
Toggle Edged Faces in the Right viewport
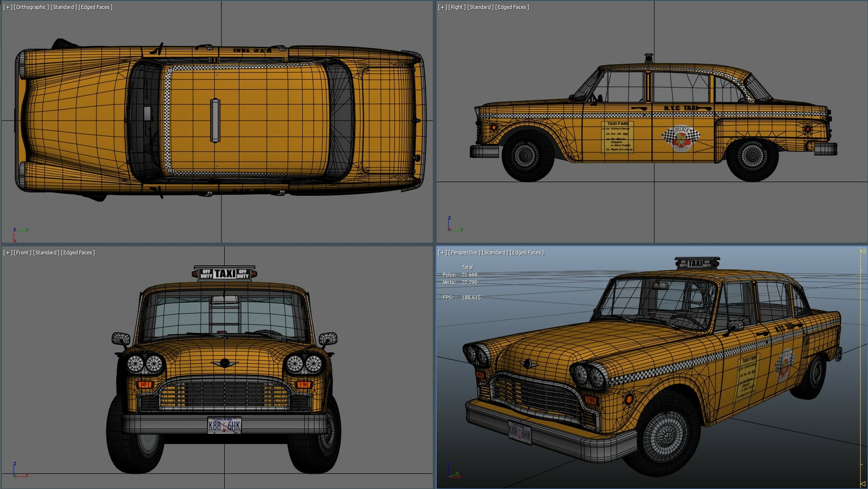click(x=514, y=7)
